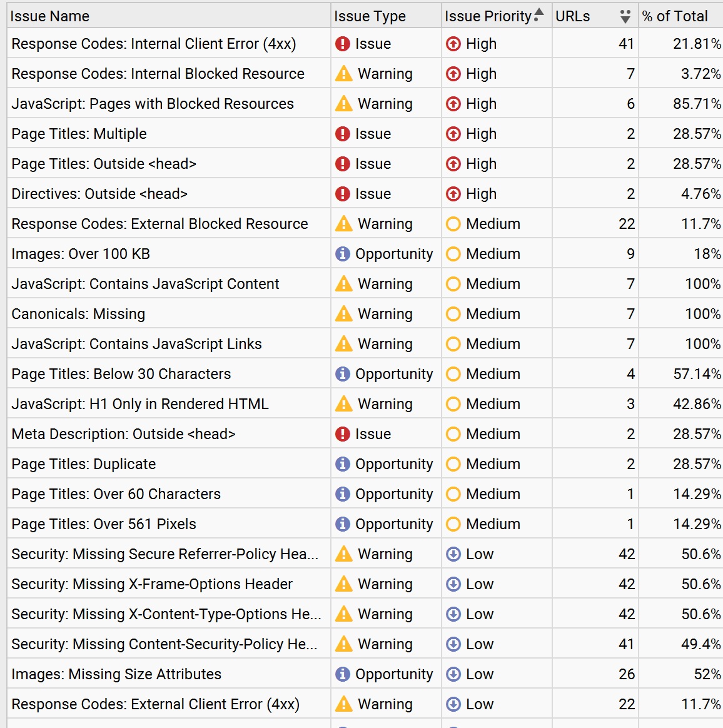Viewport: 723px width, 728px height.
Task: Sort by Issue Type column header
Action: [386, 16]
